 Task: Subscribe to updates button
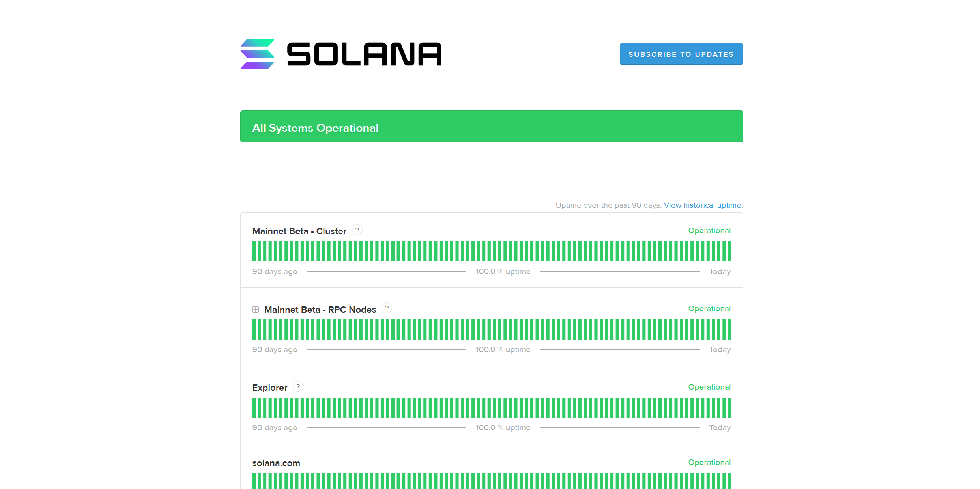(681, 54)
